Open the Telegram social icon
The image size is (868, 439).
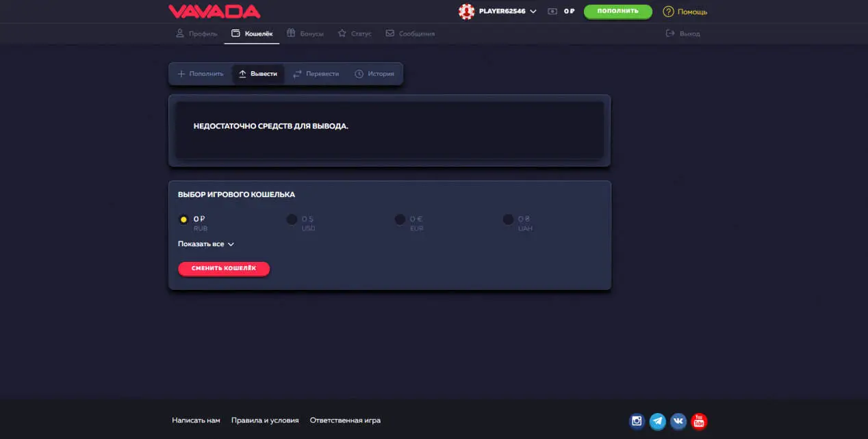658,421
